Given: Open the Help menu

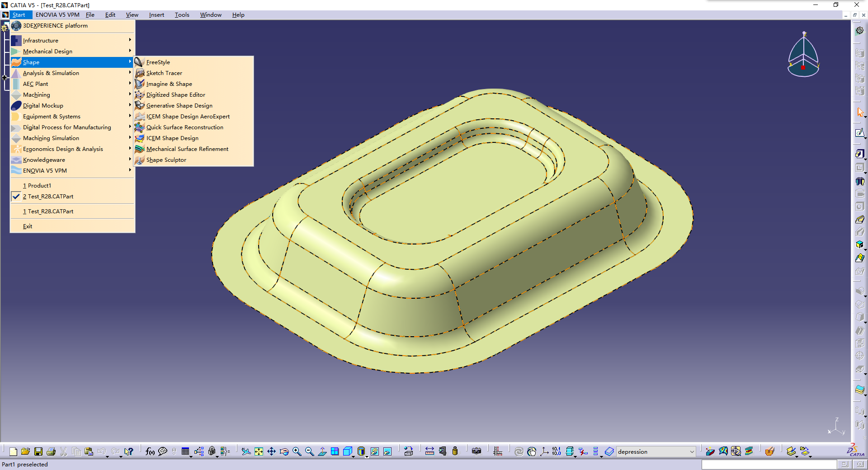Looking at the screenshot, I should pyautogui.click(x=238, y=15).
